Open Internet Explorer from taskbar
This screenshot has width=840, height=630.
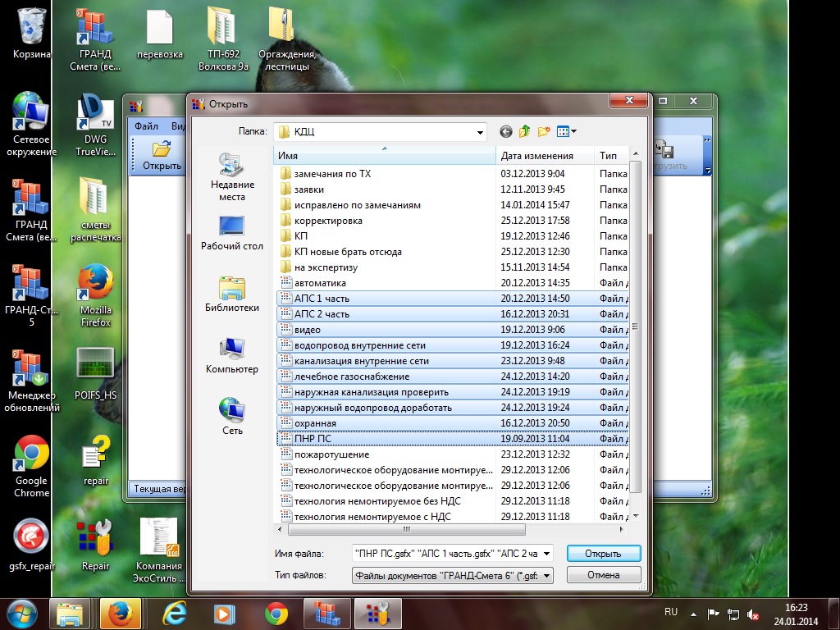click(x=174, y=614)
